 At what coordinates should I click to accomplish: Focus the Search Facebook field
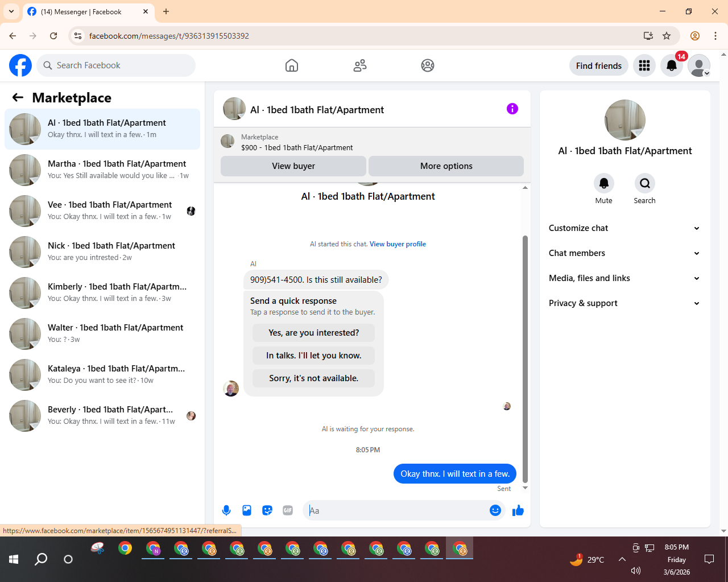(x=116, y=65)
